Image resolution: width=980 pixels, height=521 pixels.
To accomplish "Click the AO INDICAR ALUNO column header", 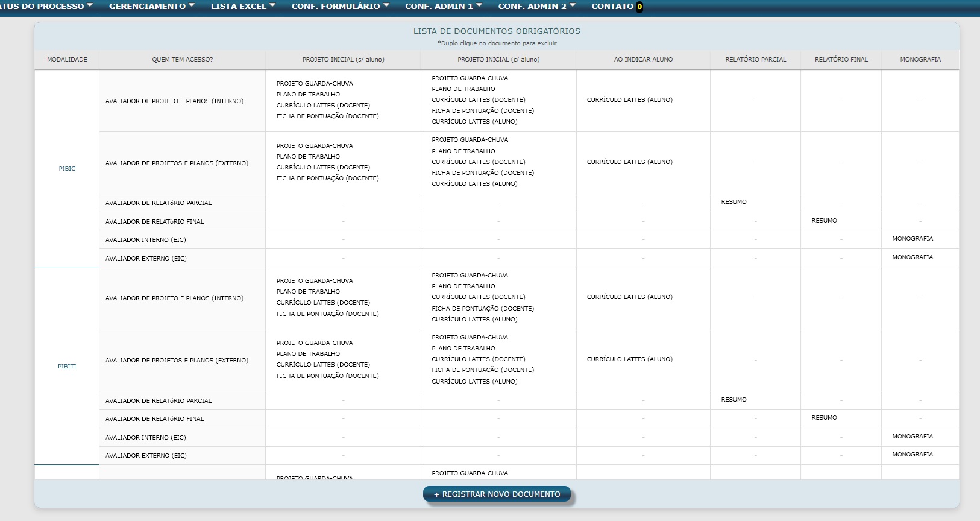I will click(643, 60).
